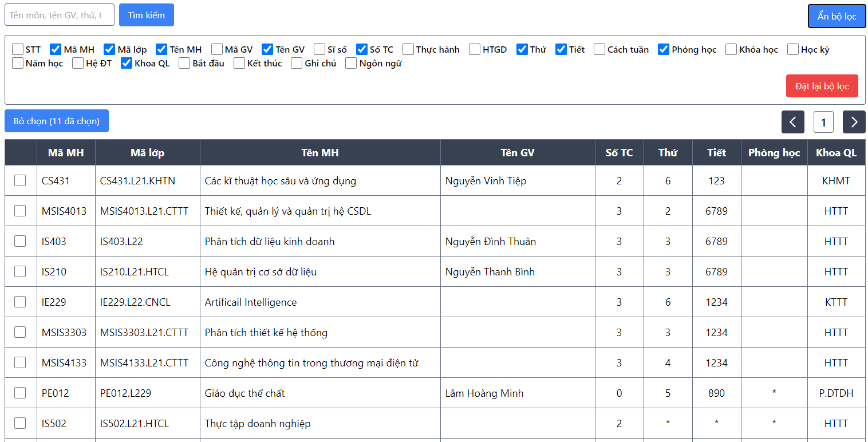Uncheck the Thứ filter checkbox
The image size is (868, 442).
click(x=522, y=49)
